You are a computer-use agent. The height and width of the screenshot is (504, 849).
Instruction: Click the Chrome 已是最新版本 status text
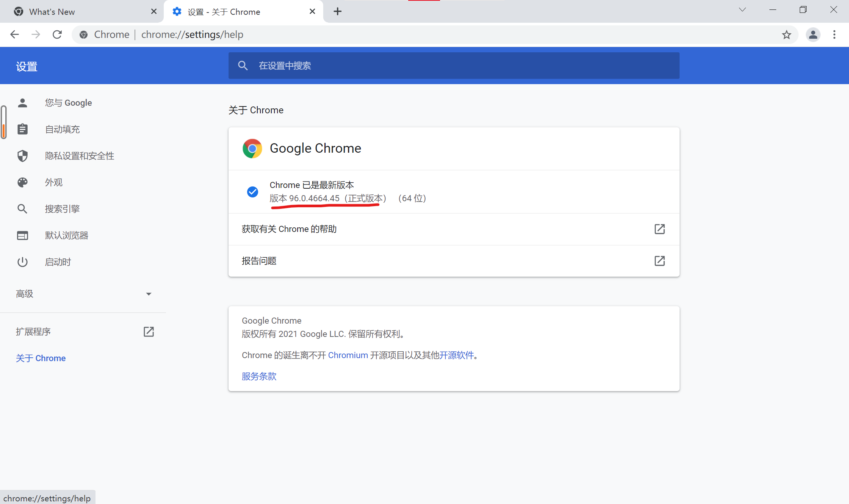coord(312,185)
